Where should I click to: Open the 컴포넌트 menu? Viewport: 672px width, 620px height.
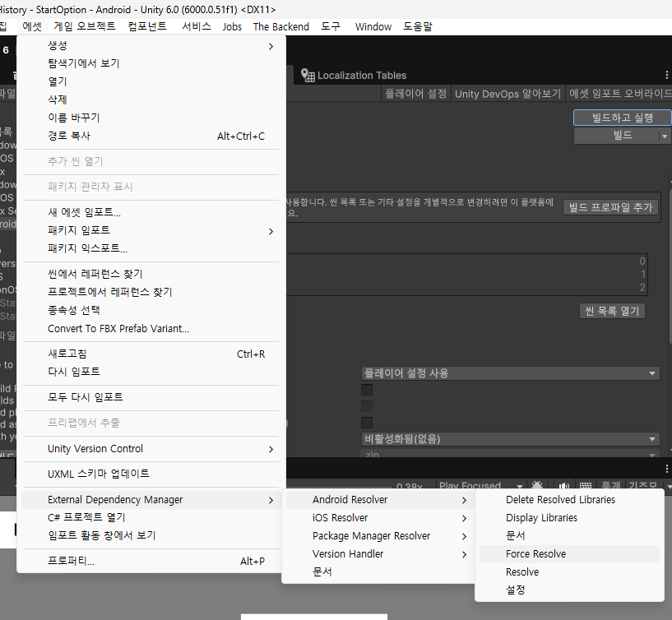pyautogui.click(x=147, y=26)
